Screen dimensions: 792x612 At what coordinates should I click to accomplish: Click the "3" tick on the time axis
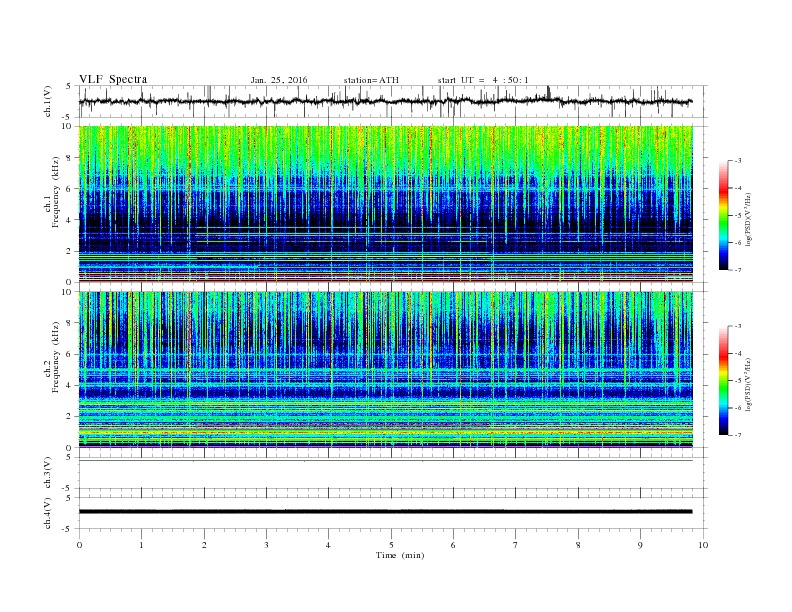266,545
